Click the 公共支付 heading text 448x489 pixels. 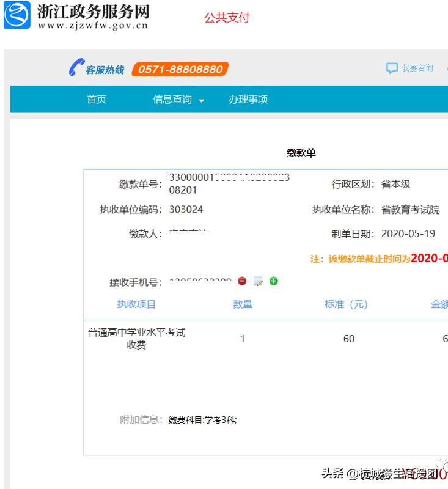click(227, 18)
